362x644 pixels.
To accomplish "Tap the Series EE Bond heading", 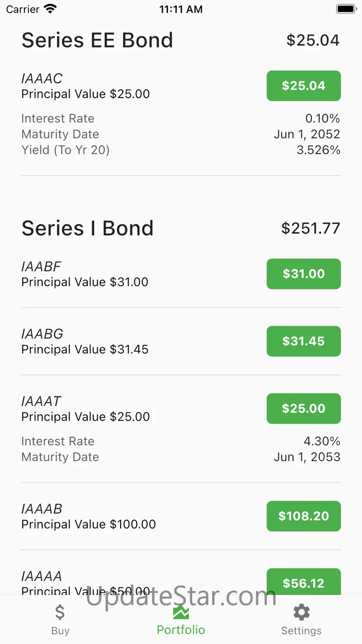I will pos(97,40).
